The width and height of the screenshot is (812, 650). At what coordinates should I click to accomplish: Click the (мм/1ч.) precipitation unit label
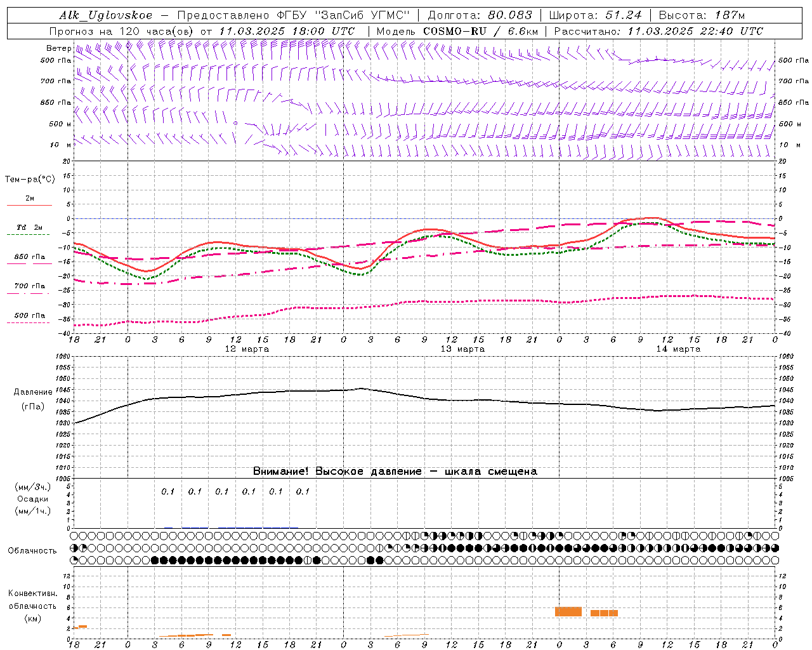click(32, 511)
